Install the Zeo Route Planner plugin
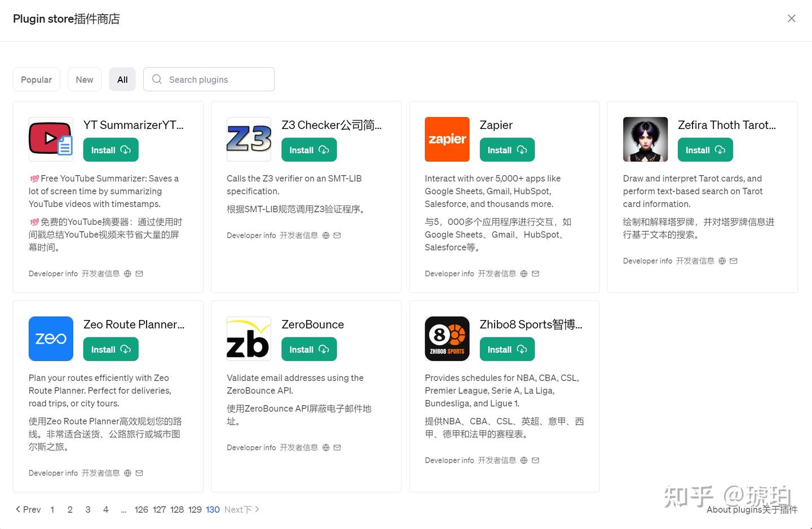Viewport: 812px width, 529px height. tap(111, 349)
